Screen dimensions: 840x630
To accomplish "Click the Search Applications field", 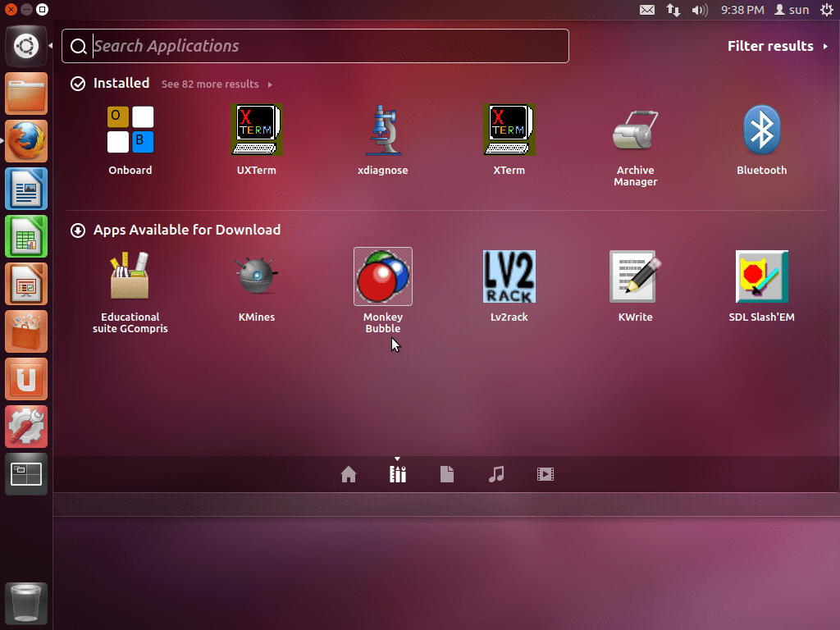I will pyautogui.click(x=316, y=46).
